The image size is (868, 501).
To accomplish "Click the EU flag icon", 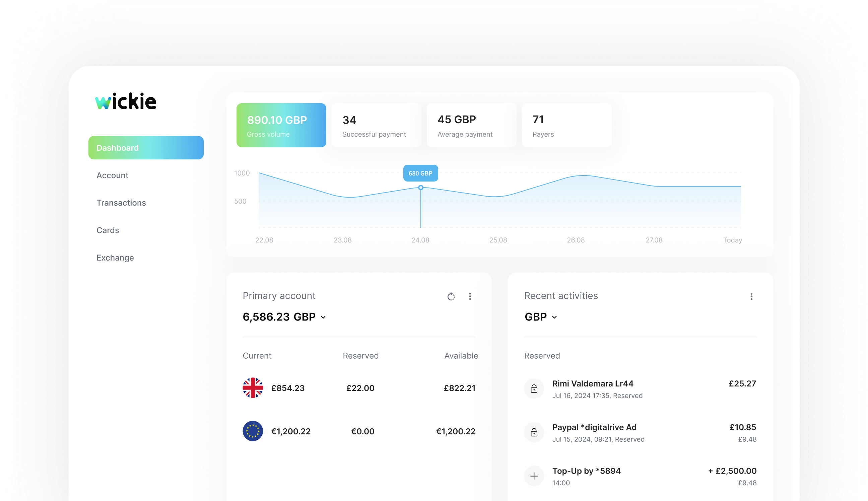I will pyautogui.click(x=253, y=431).
